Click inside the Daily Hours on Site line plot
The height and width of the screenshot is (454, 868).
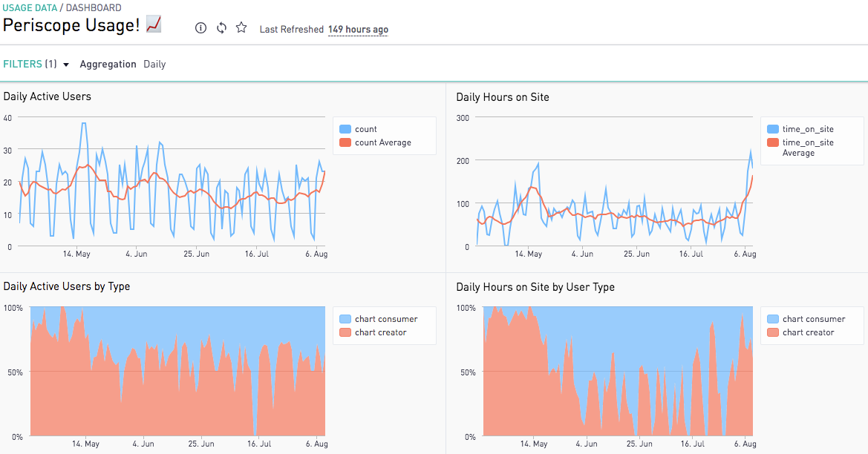point(614,182)
